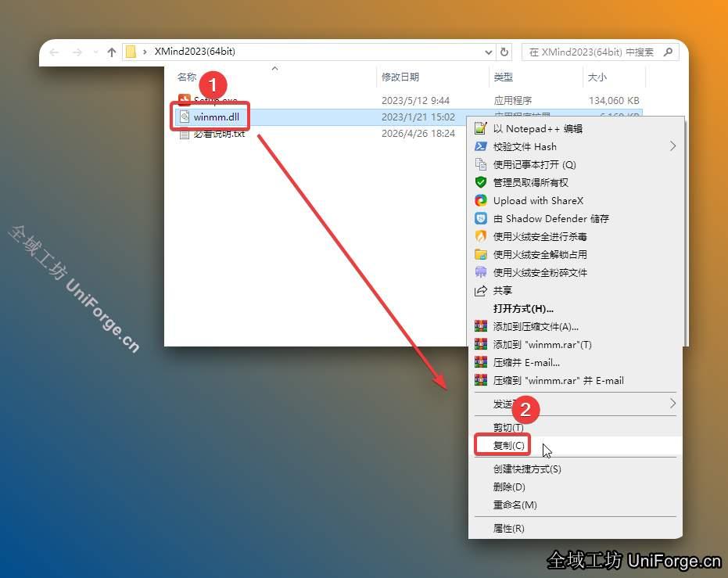Choose 管理员取得所有权
This screenshot has width=728, height=578.
pos(576,182)
